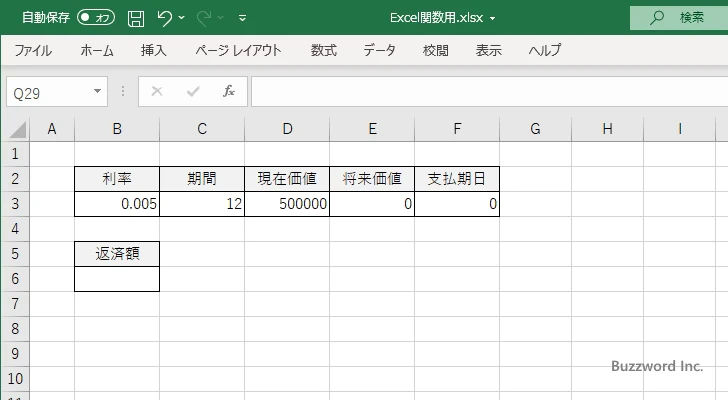Select row 9 header

tap(15, 354)
